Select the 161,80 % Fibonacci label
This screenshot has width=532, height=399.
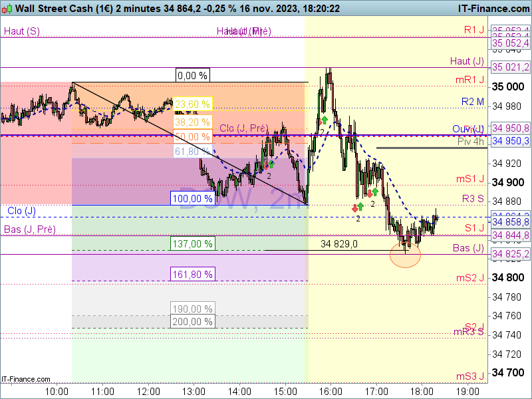click(192, 274)
